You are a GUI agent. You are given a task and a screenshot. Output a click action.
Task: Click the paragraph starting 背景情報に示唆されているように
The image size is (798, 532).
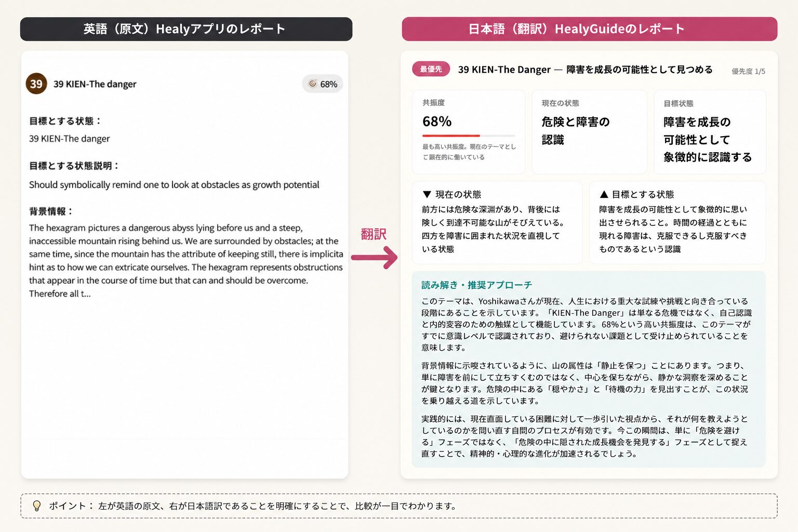click(585, 383)
